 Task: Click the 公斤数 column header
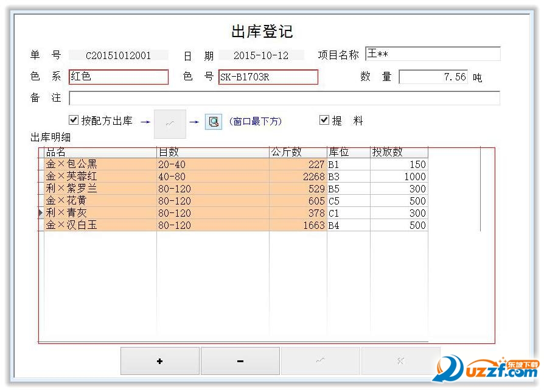tap(298, 152)
